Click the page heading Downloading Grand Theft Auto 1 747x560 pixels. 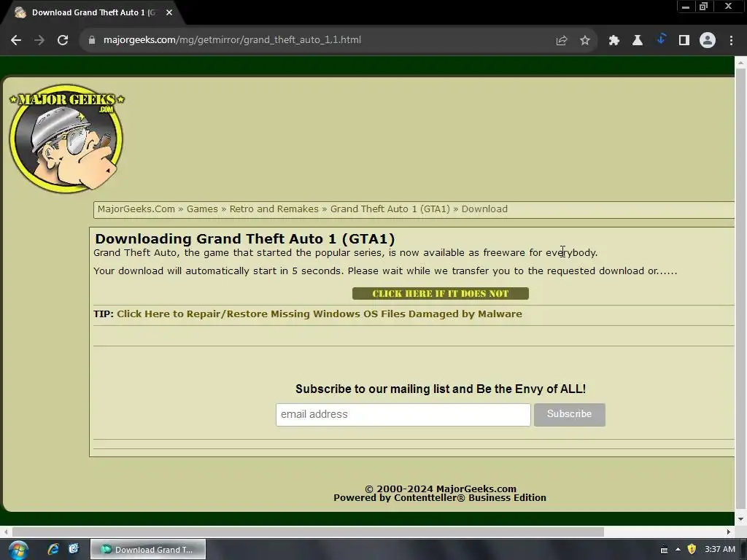(x=245, y=238)
